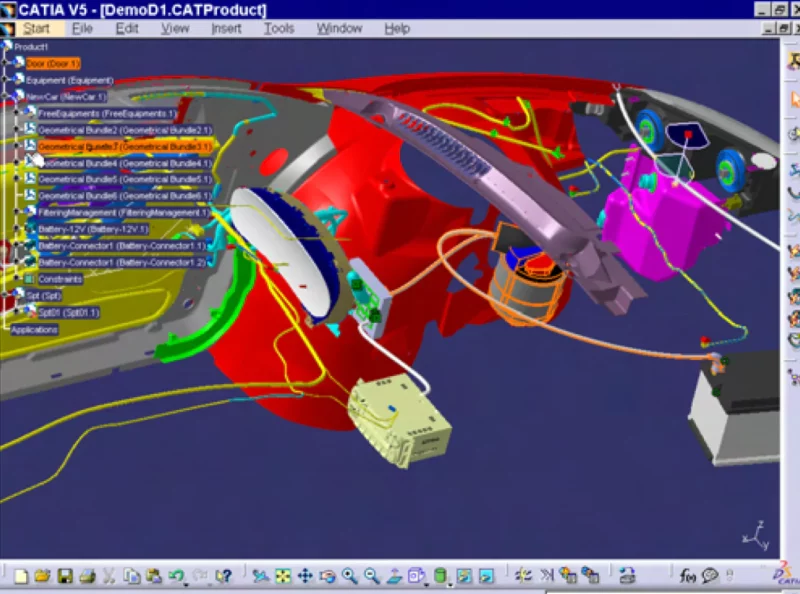
Task: Click the Constraints icon in the tree
Action: click(x=30, y=279)
